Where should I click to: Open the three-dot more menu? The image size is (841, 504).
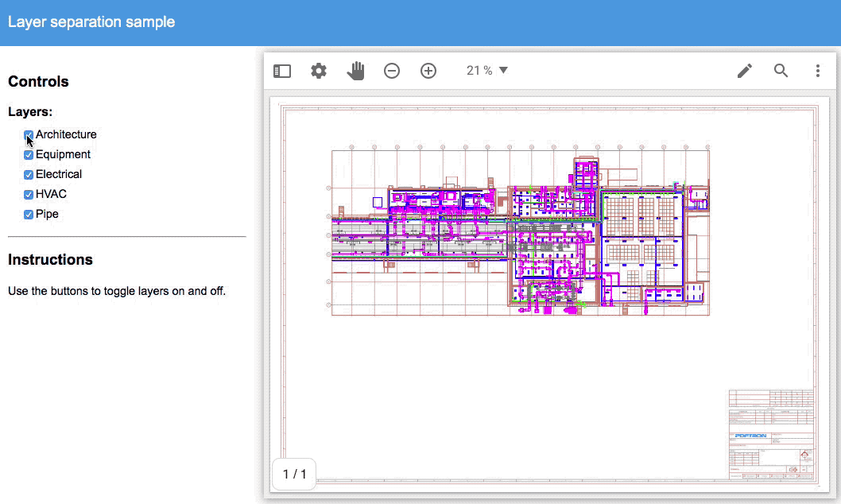(x=817, y=71)
